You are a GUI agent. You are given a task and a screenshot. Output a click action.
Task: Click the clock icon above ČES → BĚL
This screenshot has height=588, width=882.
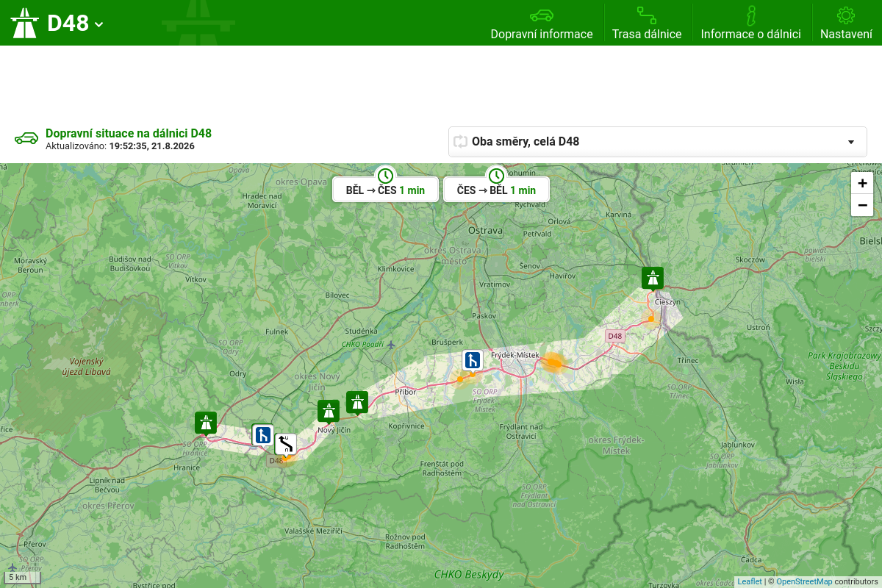(496, 176)
